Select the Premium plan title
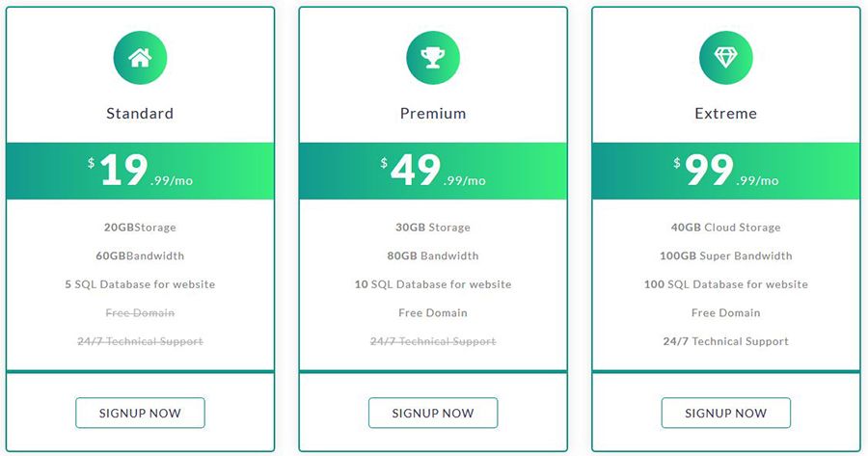This screenshot has height=456, width=868. pos(433,114)
